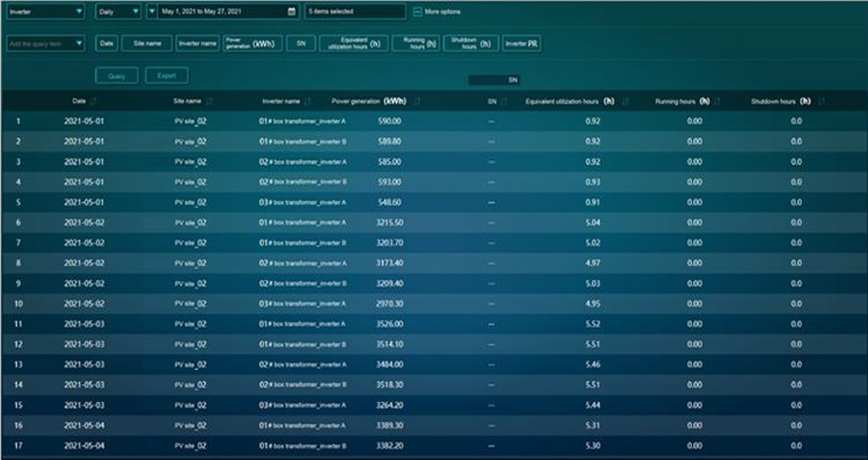Image resolution: width=868 pixels, height=460 pixels.
Task: Click the SN tooltip label above table
Action: tap(493, 81)
